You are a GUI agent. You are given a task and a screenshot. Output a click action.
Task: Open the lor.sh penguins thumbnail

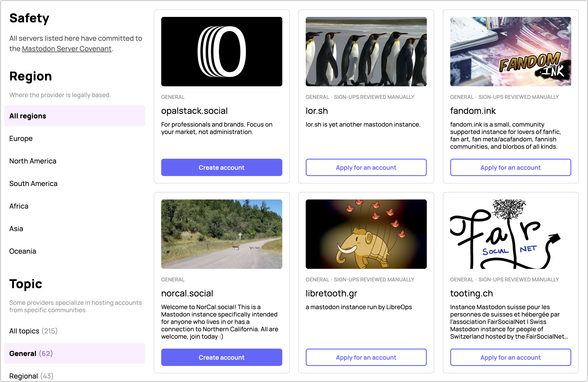tap(366, 51)
